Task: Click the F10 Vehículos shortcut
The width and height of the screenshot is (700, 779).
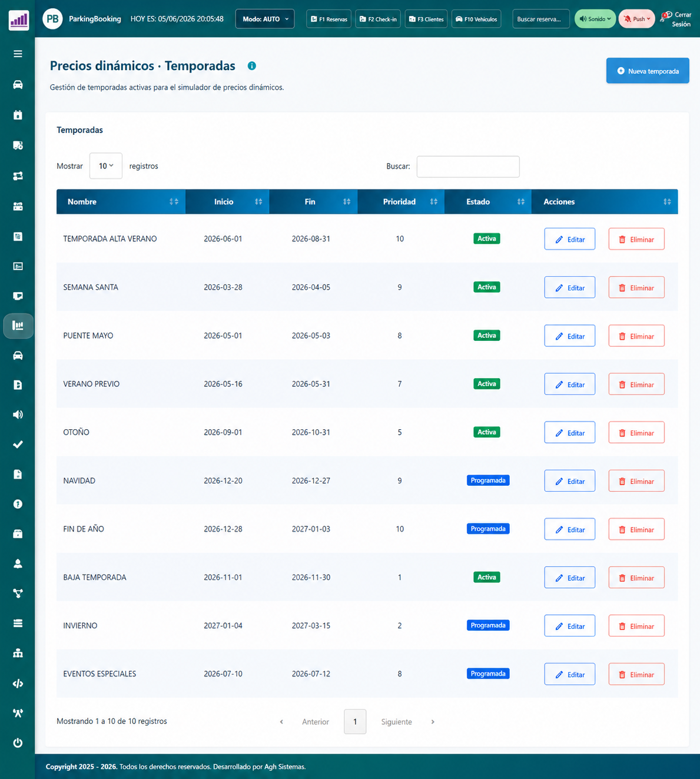Action: point(476,19)
